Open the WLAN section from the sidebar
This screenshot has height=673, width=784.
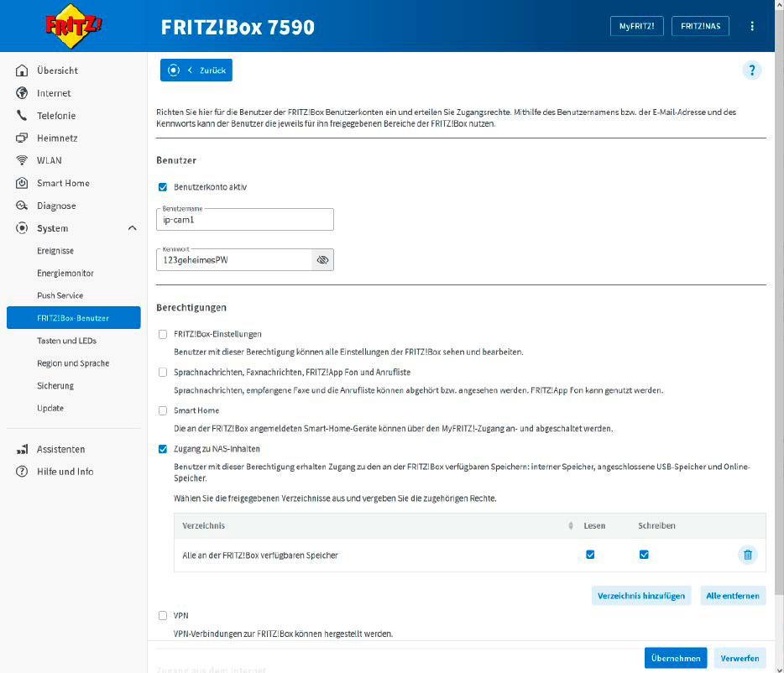click(20, 160)
